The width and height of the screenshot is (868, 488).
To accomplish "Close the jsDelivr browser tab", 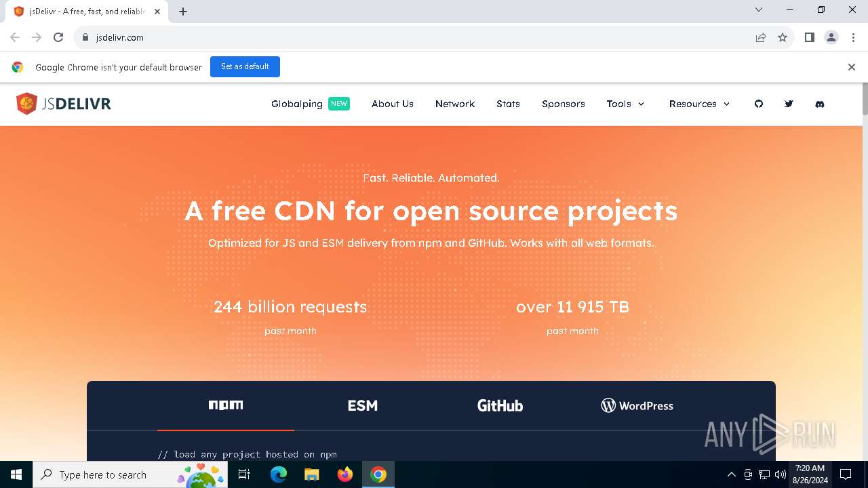I will [x=157, y=11].
